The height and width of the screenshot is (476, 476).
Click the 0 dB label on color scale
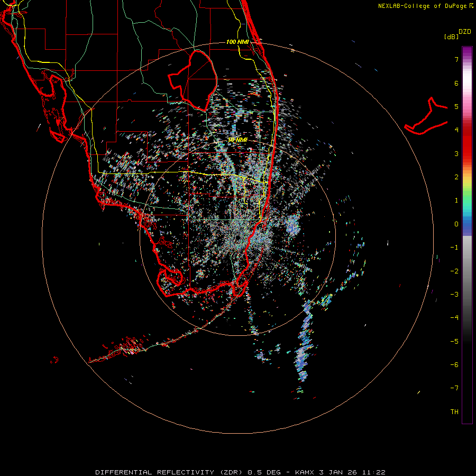[456, 224]
